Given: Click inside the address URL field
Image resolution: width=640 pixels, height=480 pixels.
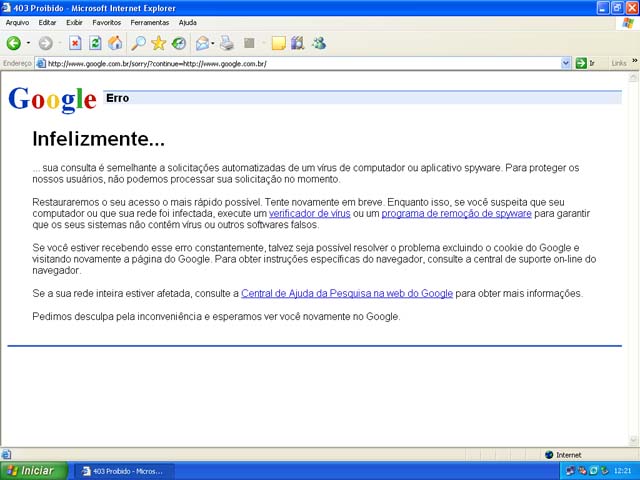Looking at the screenshot, I should [304, 64].
